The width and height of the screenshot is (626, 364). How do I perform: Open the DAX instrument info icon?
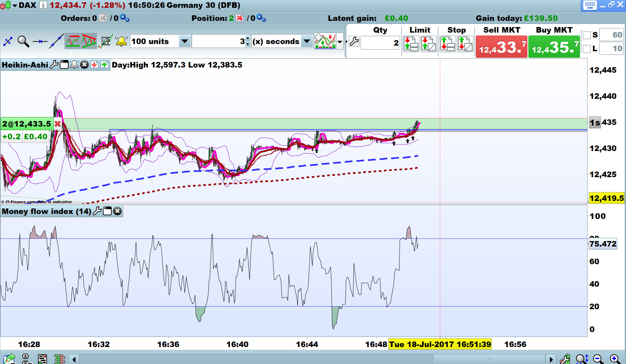[43, 5]
